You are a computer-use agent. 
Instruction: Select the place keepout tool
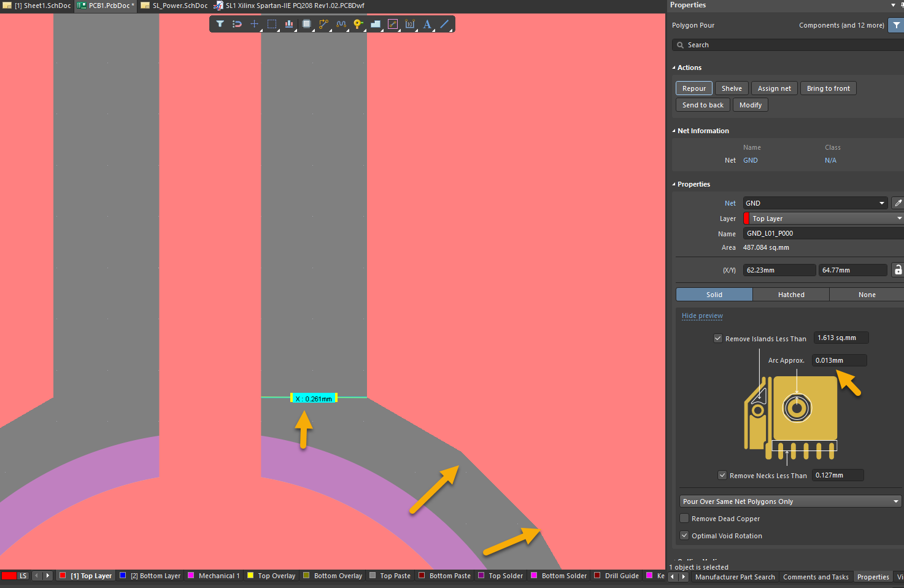[393, 24]
